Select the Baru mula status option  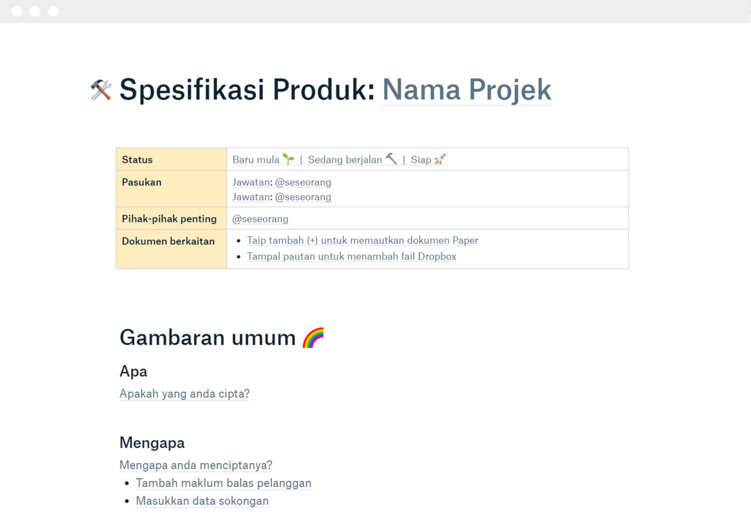click(x=256, y=160)
